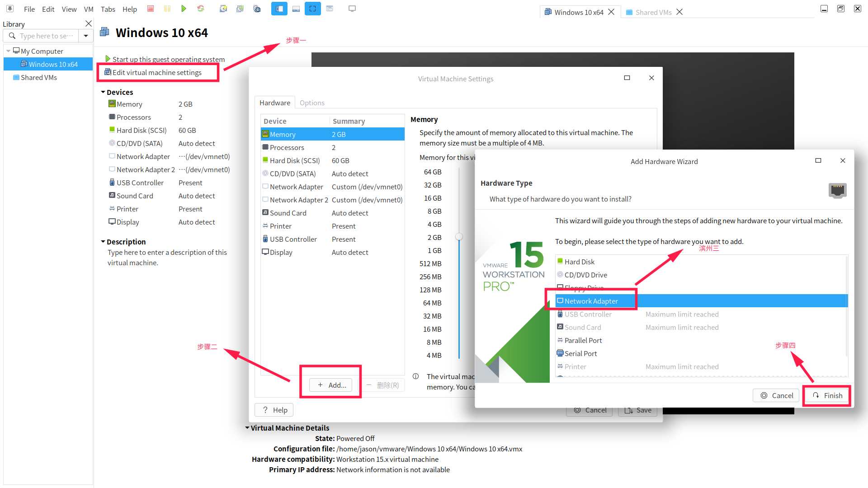The image size is (868, 488).
Task: Toggle the Show Library sidebar icon
Action: pyautogui.click(x=279, y=9)
